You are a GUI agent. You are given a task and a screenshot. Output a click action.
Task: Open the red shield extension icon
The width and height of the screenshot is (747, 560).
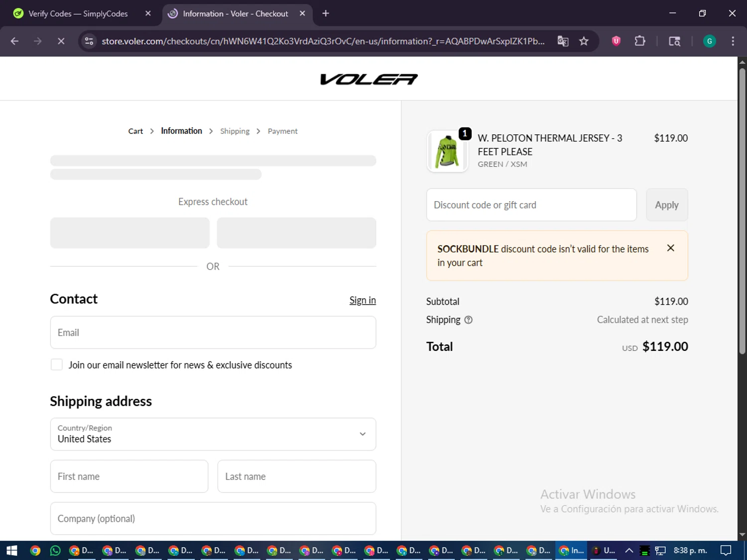point(616,41)
